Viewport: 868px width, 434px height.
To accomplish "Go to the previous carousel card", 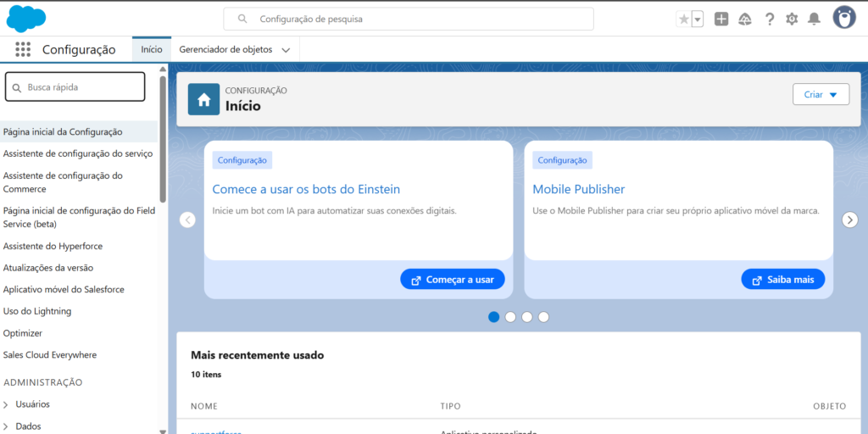I will point(187,220).
